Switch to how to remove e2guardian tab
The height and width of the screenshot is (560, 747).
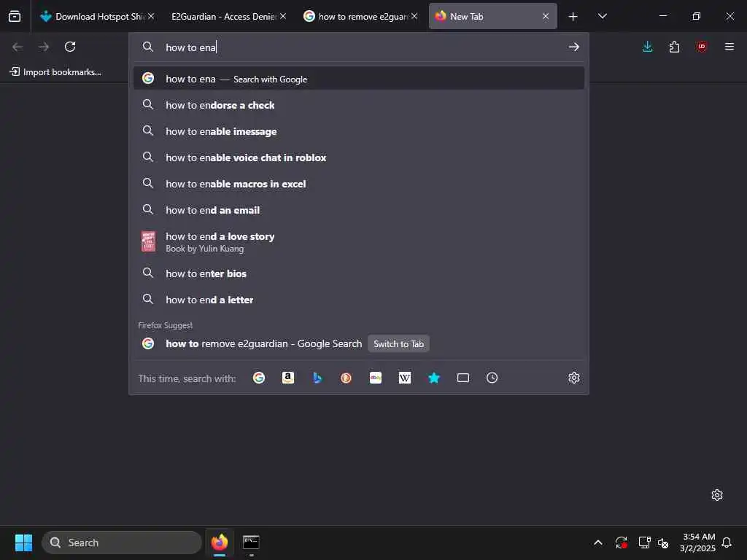tap(360, 16)
